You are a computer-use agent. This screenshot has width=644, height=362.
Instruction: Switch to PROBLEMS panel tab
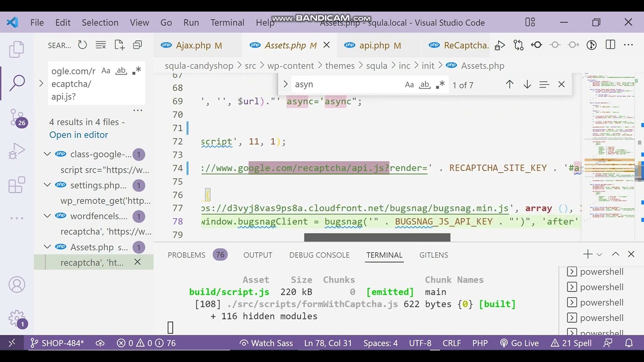click(x=197, y=255)
